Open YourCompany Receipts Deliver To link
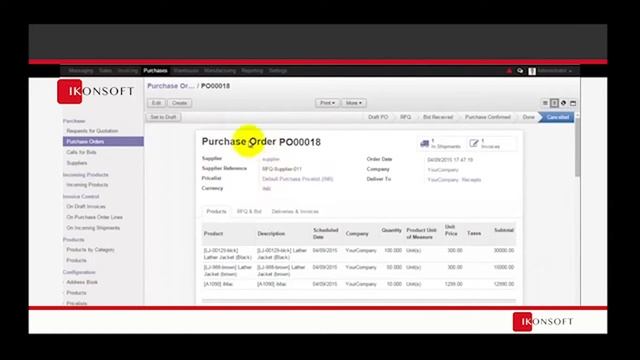640x360 pixels. [x=454, y=180]
